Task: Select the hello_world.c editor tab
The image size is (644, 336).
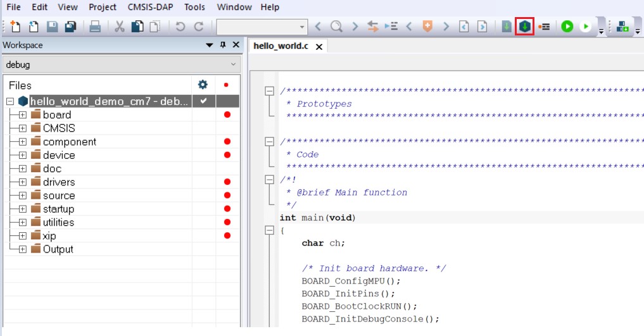Action: tap(280, 46)
